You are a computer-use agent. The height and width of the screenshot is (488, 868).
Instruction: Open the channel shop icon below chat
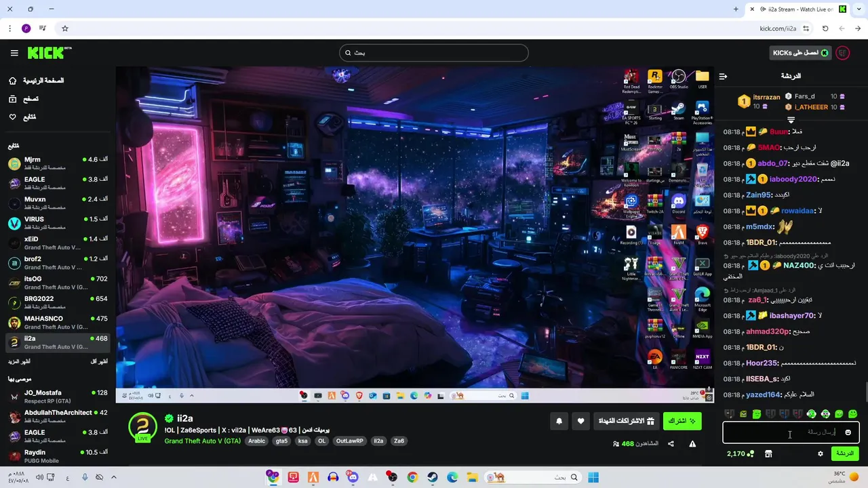(x=768, y=453)
